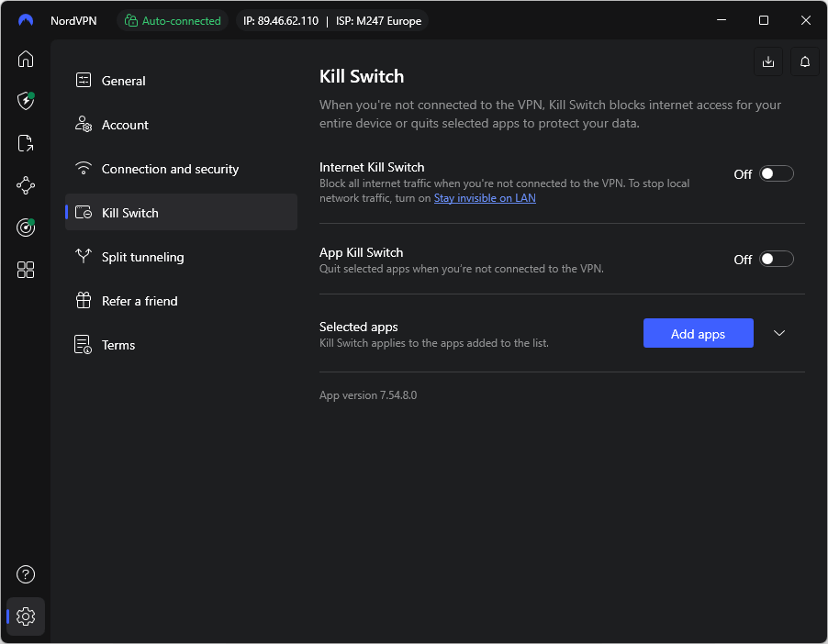View downloads in the top bar

pyautogui.click(x=767, y=61)
